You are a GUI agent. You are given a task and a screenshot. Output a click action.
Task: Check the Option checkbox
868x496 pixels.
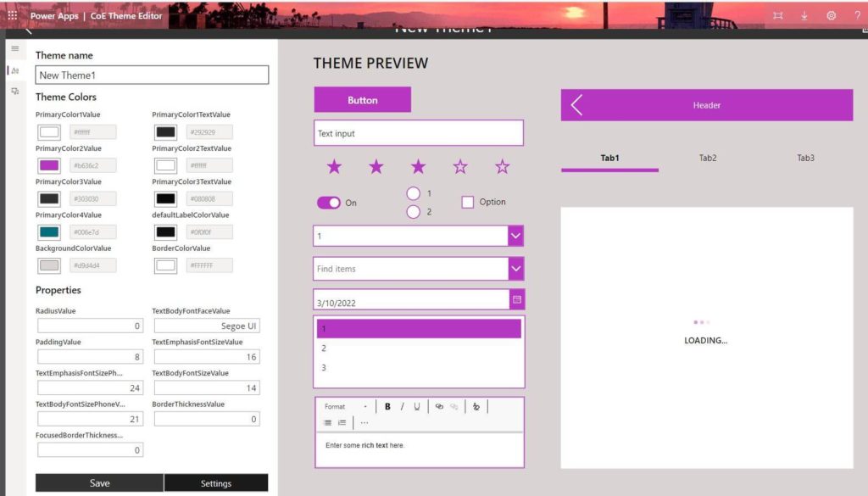(468, 202)
